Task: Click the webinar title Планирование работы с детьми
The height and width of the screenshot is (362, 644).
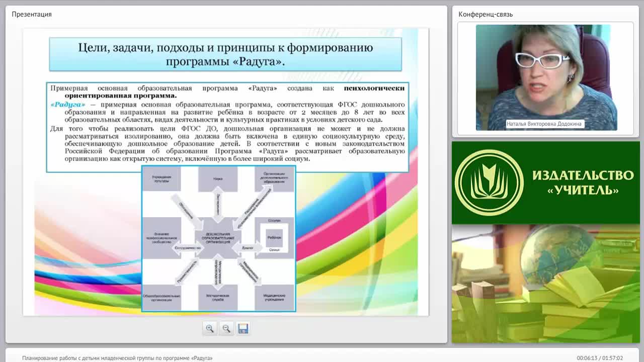Action: tap(117, 358)
